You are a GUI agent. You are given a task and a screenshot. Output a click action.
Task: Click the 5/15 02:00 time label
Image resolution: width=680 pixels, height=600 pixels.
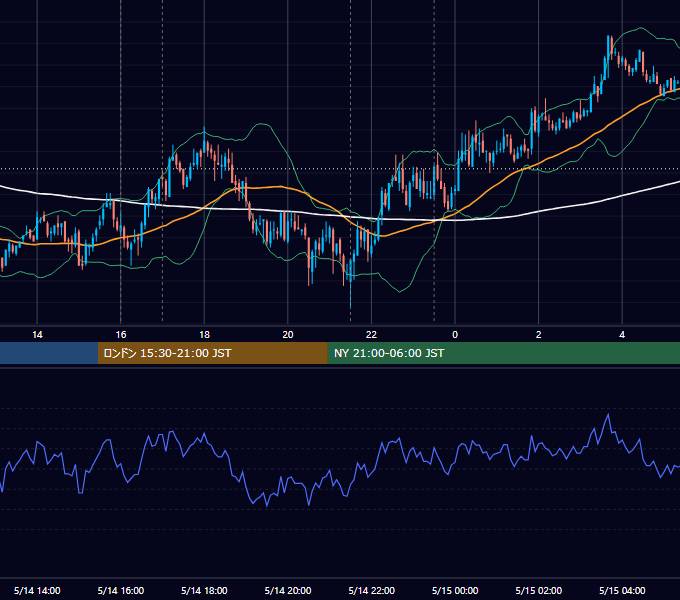539,590
